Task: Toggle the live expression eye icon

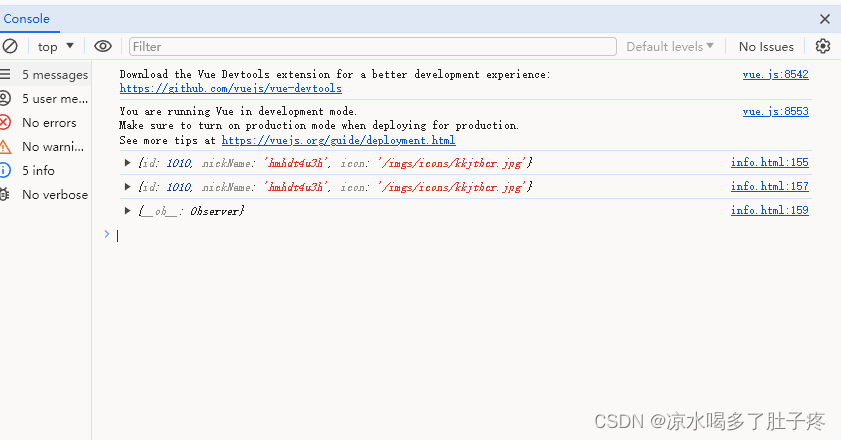Action: (102, 46)
